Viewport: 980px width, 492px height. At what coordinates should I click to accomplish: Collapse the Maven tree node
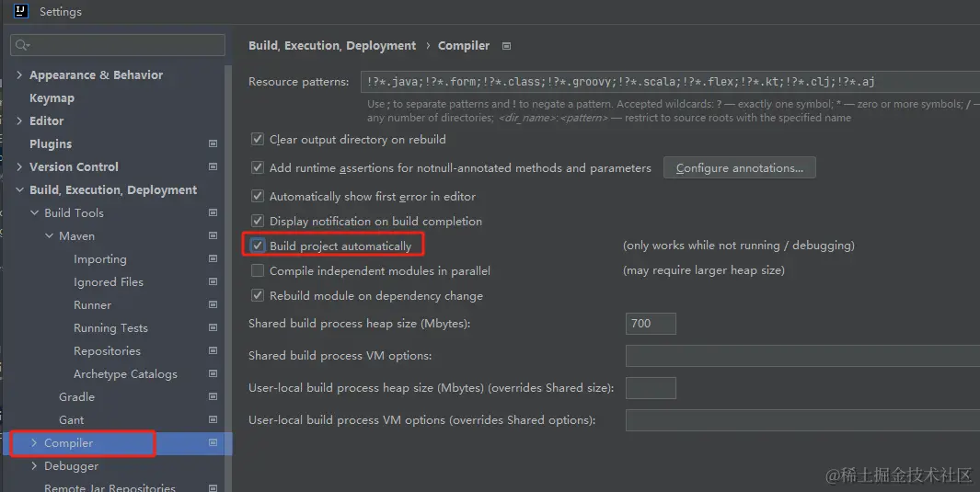[50, 236]
